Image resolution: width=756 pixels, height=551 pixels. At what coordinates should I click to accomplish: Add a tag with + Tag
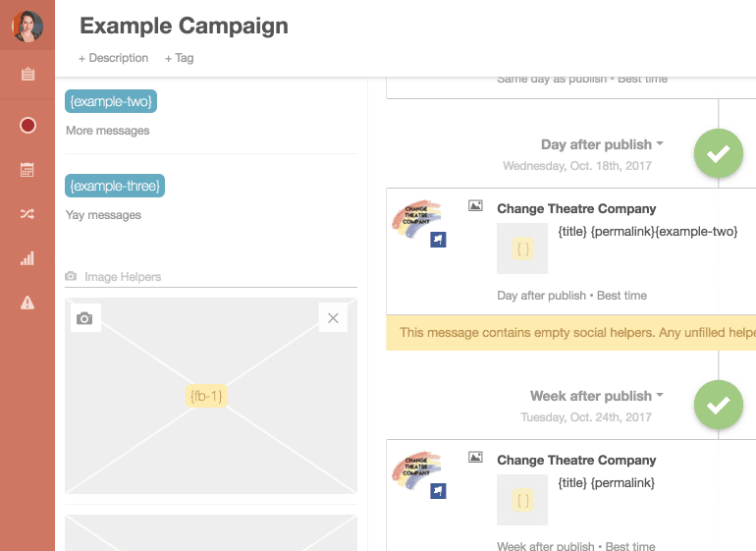pos(180,58)
